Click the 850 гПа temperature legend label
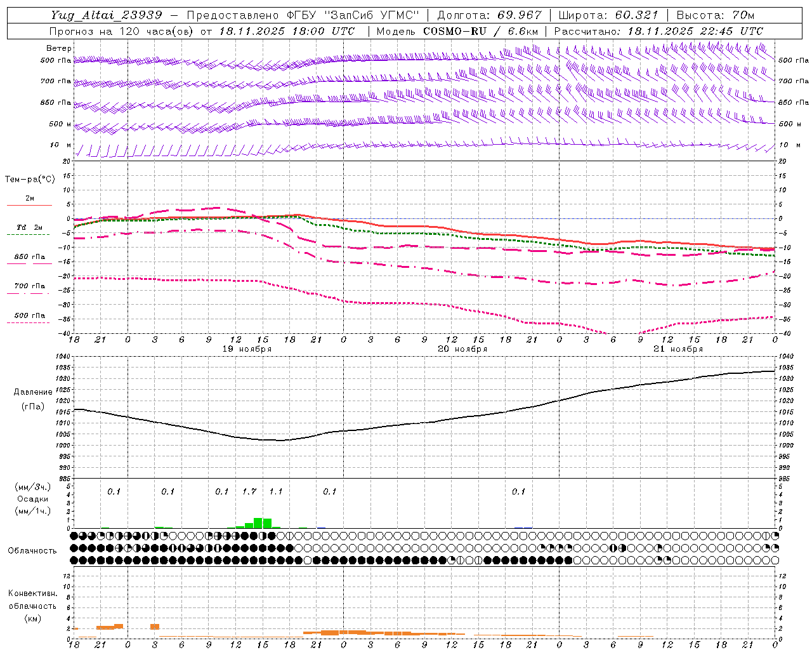The width and height of the screenshot is (812, 650). coord(30,257)
